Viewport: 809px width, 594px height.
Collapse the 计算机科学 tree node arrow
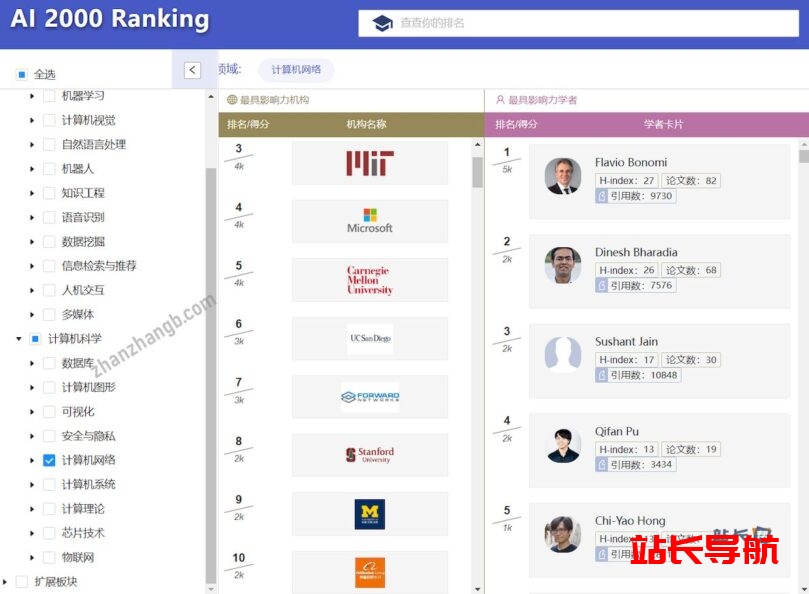(x=19, y=339)
